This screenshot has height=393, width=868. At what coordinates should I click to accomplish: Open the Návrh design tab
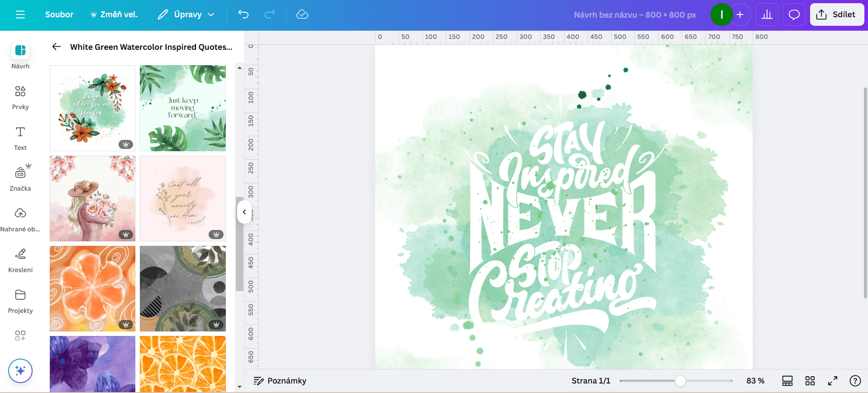[20, 56]
